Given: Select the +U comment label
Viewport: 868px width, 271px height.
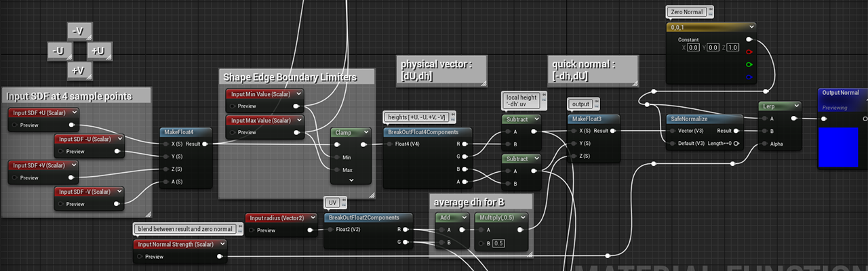Looking at the screenshot, I should [99, 51].
